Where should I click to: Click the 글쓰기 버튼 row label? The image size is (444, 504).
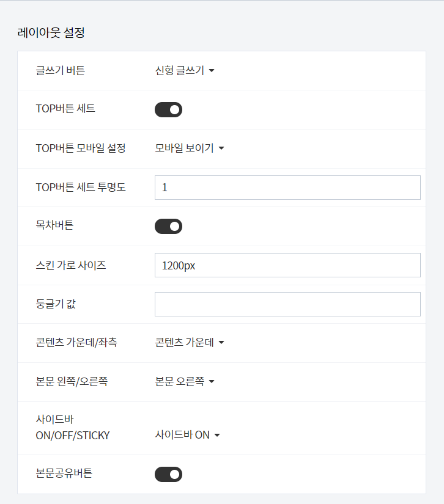pyautogui.click(x=60, y=70)
